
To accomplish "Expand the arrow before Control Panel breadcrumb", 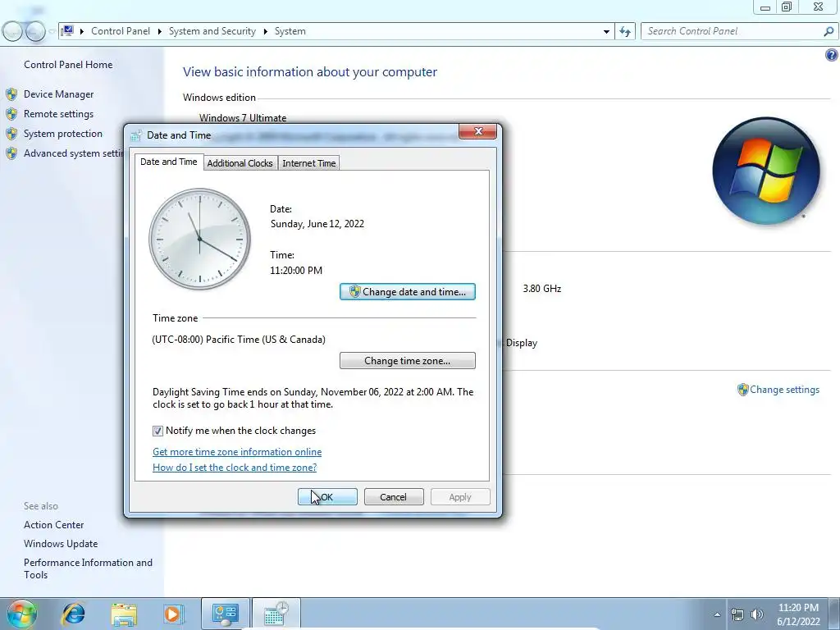I will [x=82, y=32].
